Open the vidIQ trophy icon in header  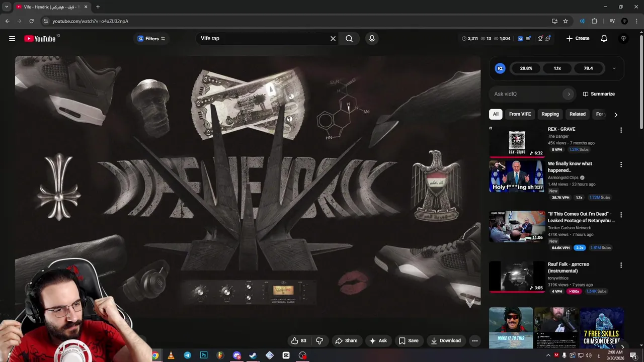540,39
